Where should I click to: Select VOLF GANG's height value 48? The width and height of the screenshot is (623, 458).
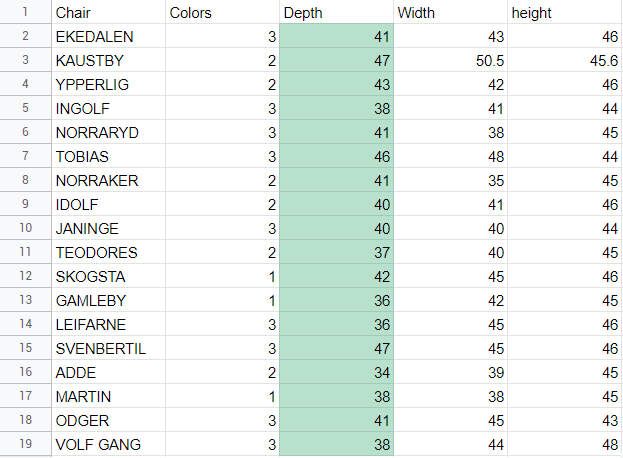point(565,444)
